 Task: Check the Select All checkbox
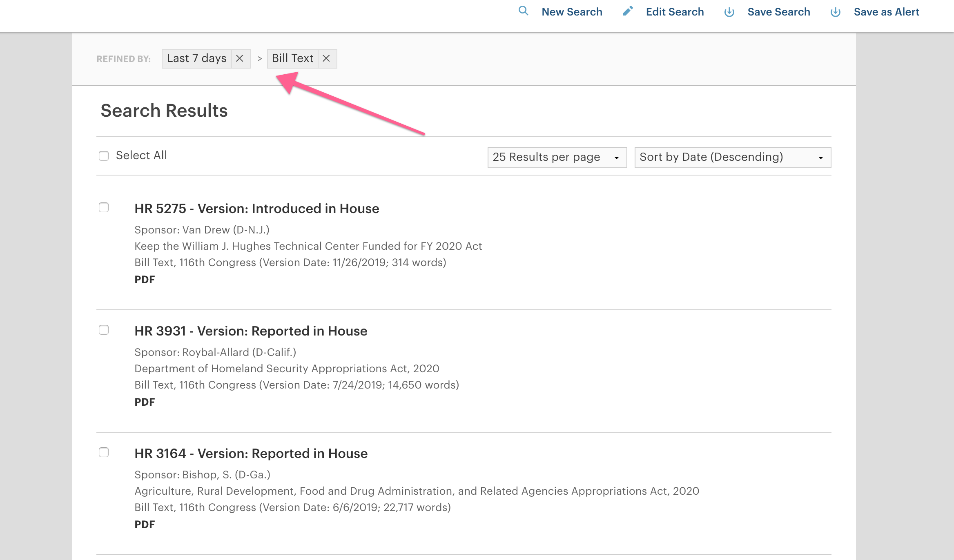104,156
